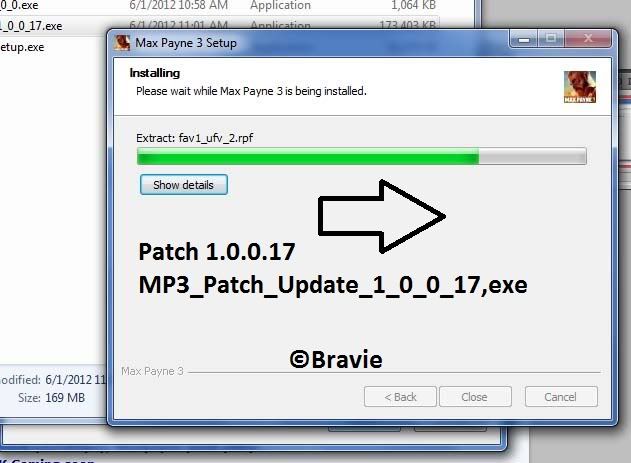Show details of the installation
Viewport: 631px width, 463px height.
click(184, 185)
